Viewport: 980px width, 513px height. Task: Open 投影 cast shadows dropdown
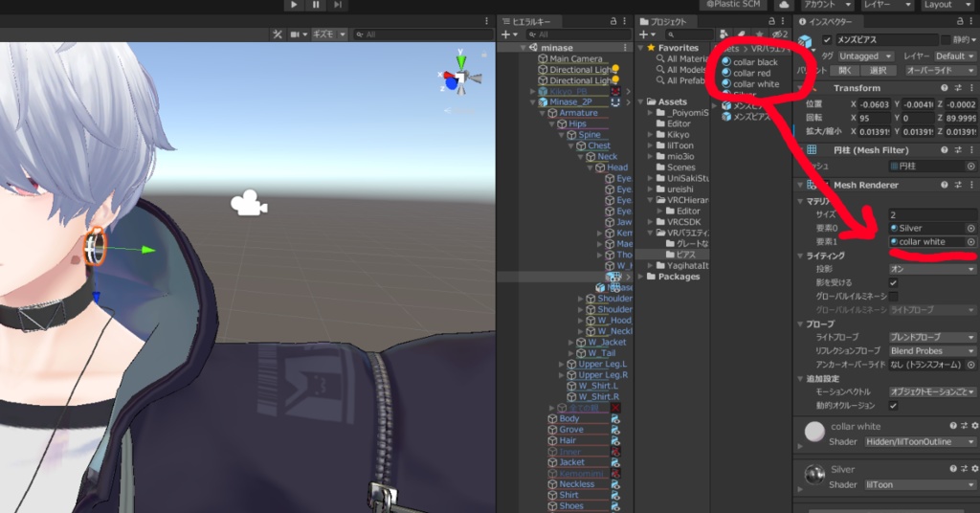932,269
